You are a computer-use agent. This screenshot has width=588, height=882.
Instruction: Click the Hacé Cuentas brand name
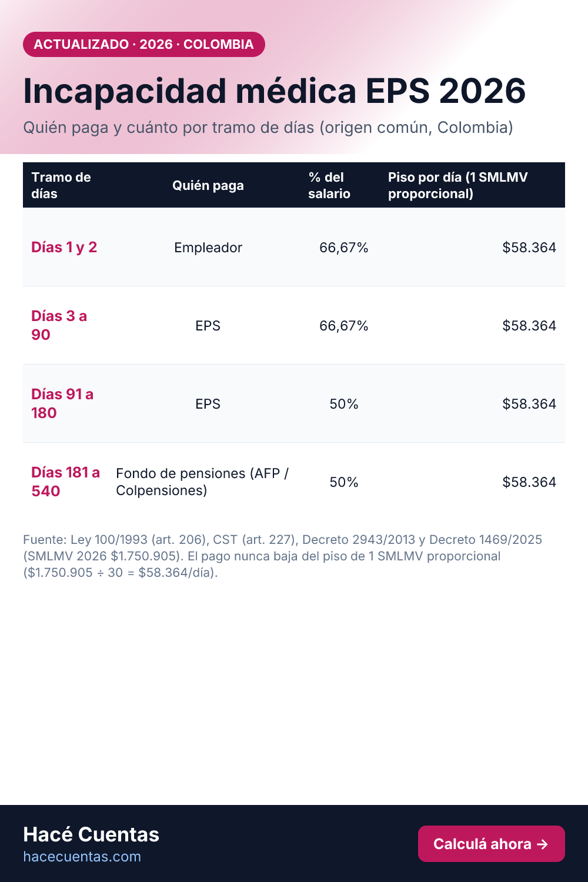coord(91,834)
